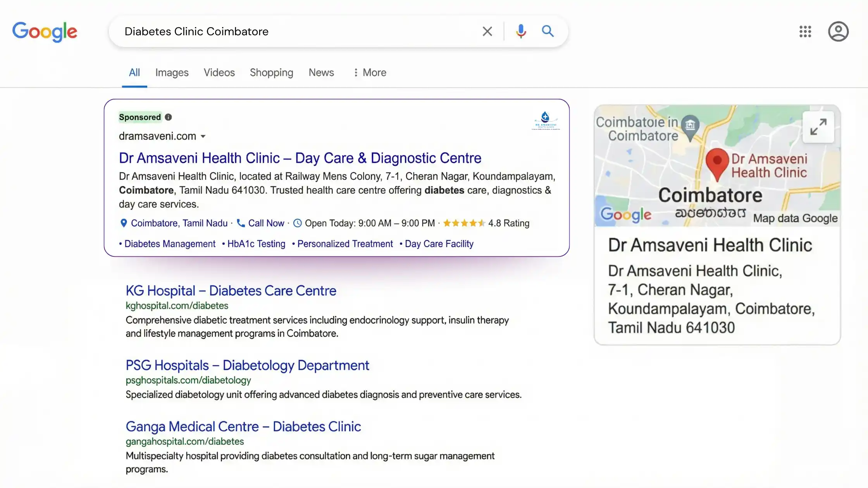Open the More search options menu

[x=370, y=72]
